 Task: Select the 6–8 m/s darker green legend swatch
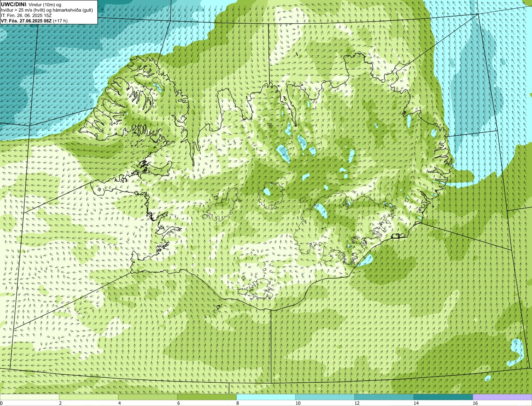pyautogui.click(x=207, y=397)
